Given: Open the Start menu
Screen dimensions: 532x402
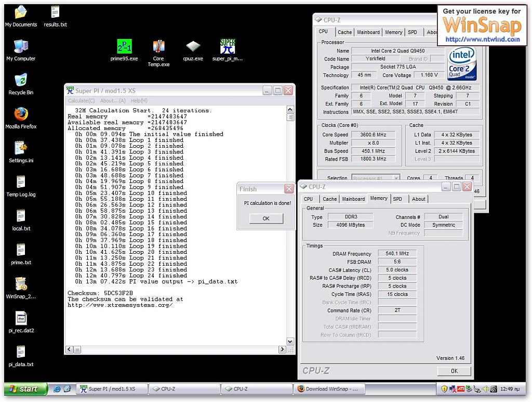Looking at the screenshot, I should coord(25,389).
